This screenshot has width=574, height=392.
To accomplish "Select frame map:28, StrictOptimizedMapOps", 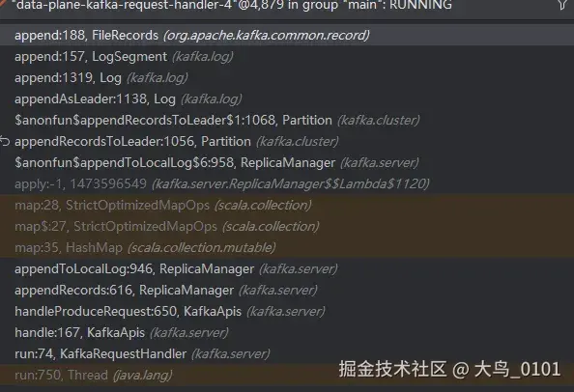I will pos(287,205).
